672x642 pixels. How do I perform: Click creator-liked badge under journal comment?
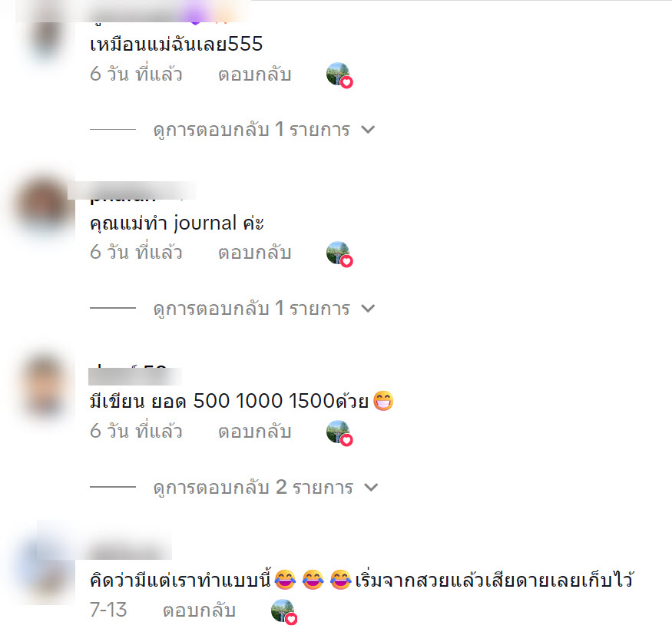point(339,254)
